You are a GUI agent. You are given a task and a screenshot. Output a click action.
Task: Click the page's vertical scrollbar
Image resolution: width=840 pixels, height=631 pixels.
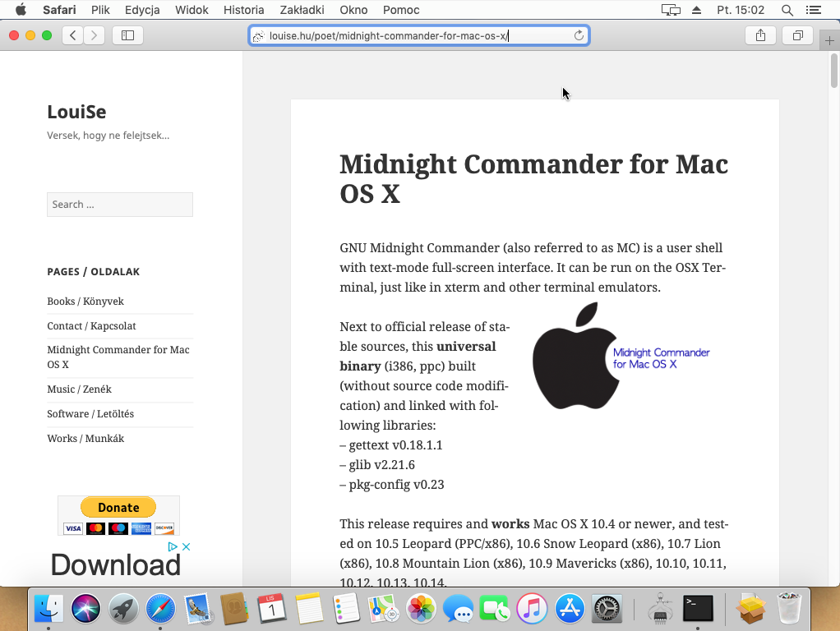[x=833, y=70]
